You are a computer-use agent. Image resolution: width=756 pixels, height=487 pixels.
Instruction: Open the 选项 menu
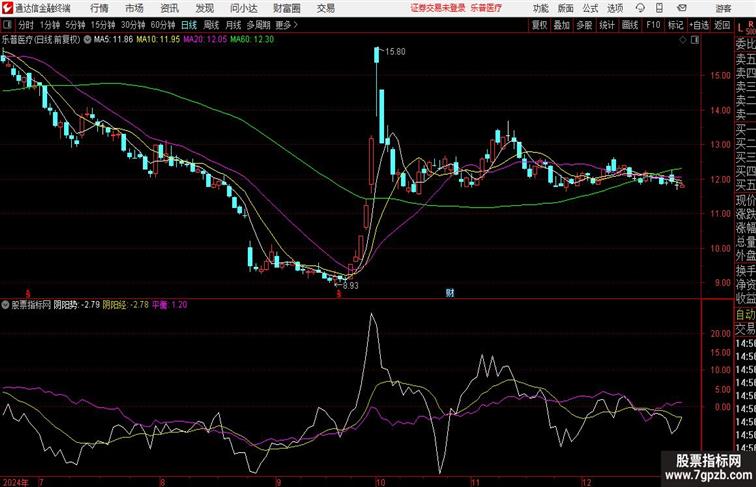click(615, 8)
